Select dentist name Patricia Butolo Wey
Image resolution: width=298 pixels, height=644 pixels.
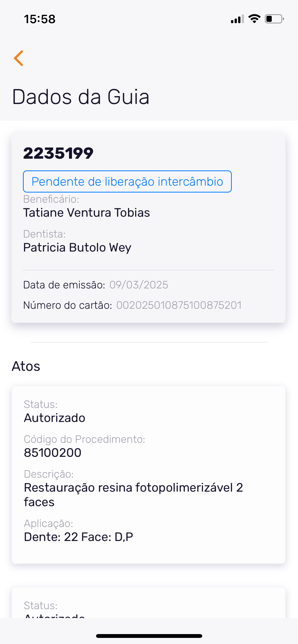77,247
